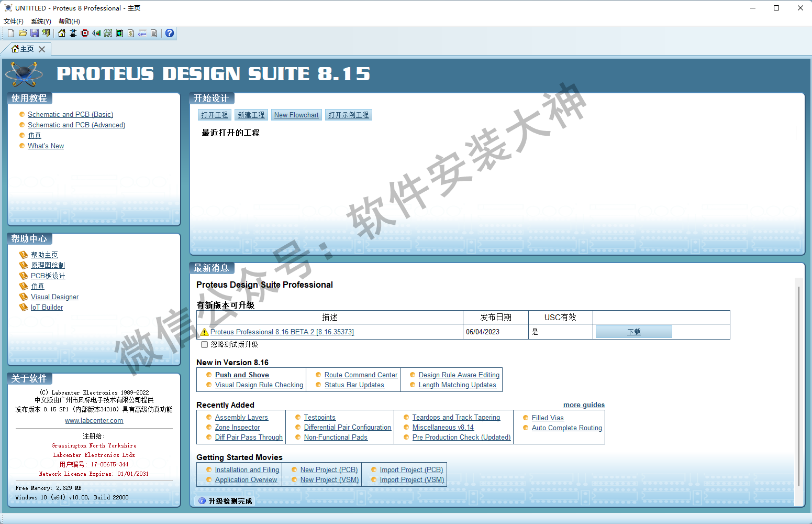Open the Teardops and Track Tapering guide
The height and width of the screenshot is (524, 812).
tap(456, 417)
